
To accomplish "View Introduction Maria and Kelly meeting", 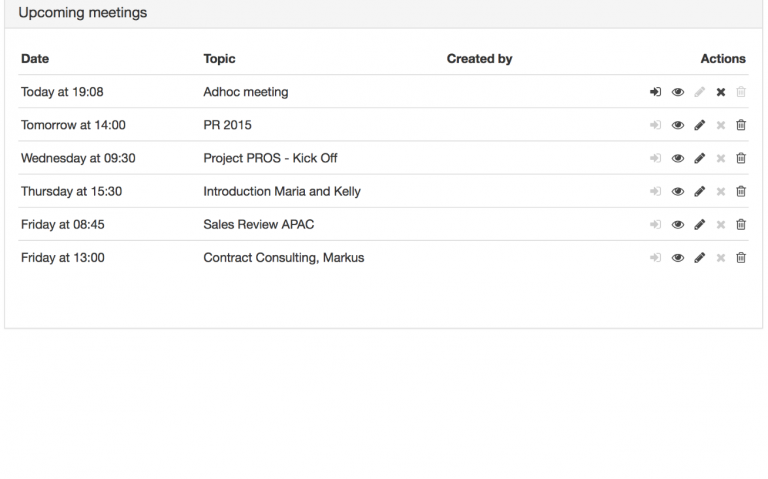I will [678, 192].
